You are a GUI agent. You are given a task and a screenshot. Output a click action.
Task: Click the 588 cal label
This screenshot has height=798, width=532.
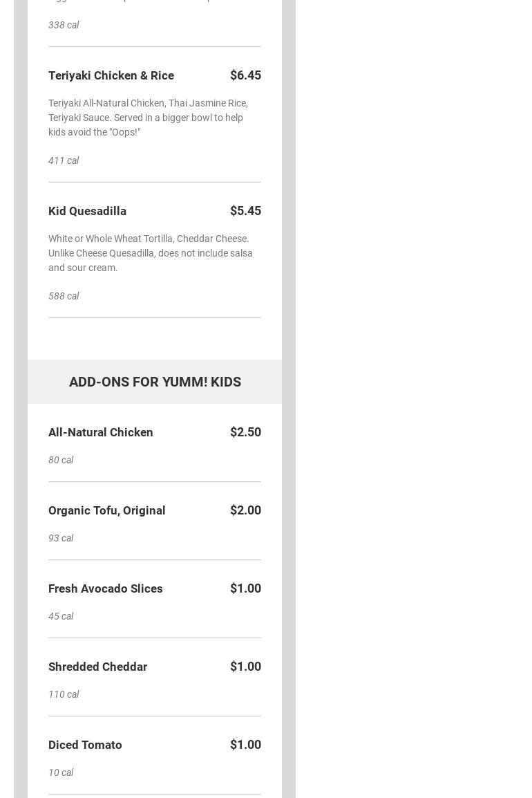tap(64, 296)
